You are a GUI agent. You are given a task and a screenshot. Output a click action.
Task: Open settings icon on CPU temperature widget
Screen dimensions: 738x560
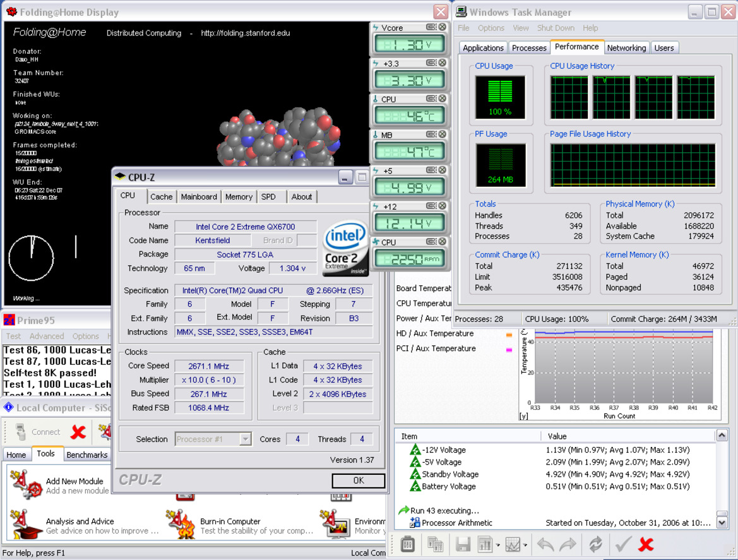point(431,99)
